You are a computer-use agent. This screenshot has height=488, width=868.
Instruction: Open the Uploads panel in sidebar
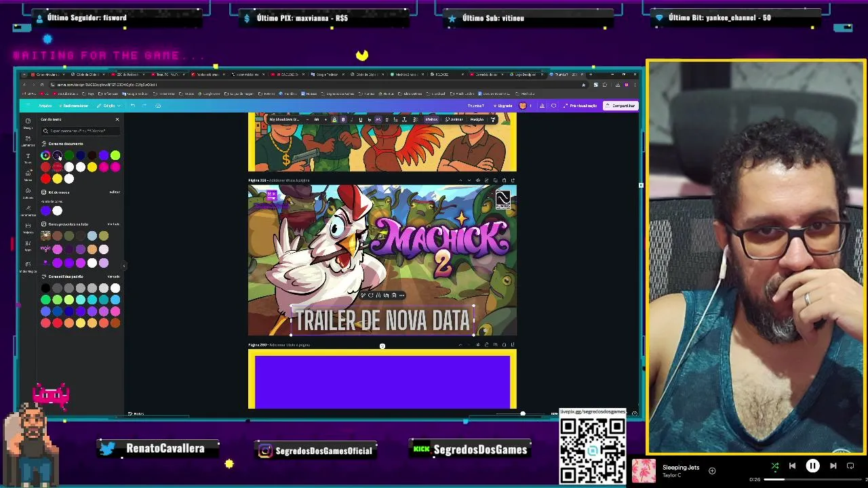coord(28,192)
